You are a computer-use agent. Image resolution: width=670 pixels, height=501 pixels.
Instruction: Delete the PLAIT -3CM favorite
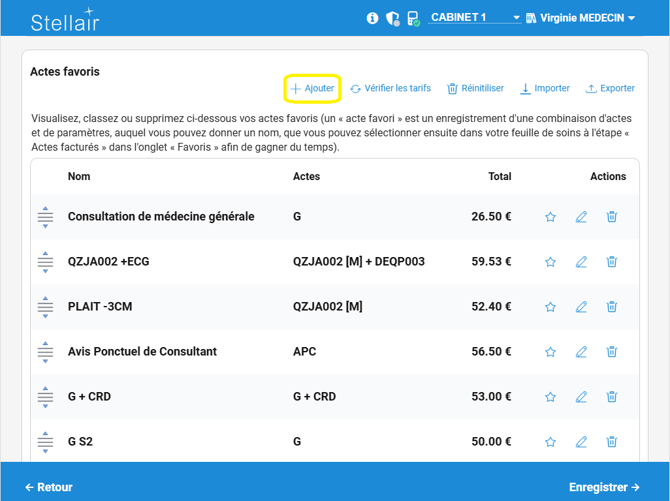(612, 307)
